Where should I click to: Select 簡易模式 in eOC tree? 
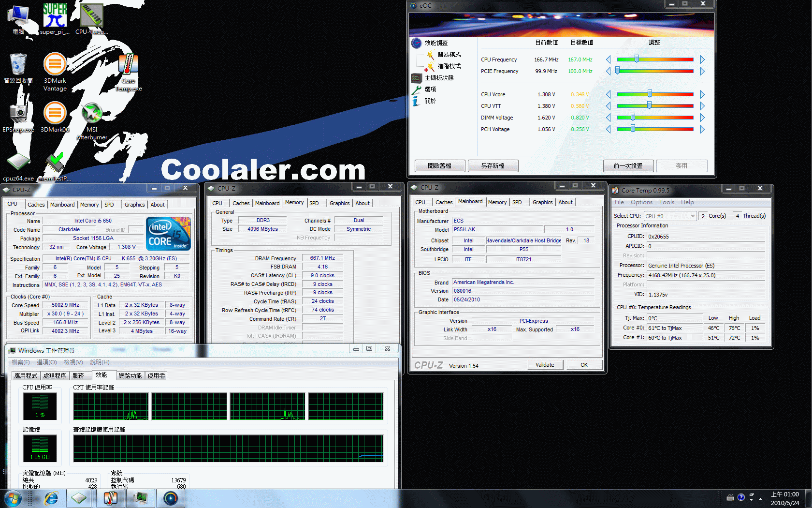pyautogui.click(x=449, y=55)
